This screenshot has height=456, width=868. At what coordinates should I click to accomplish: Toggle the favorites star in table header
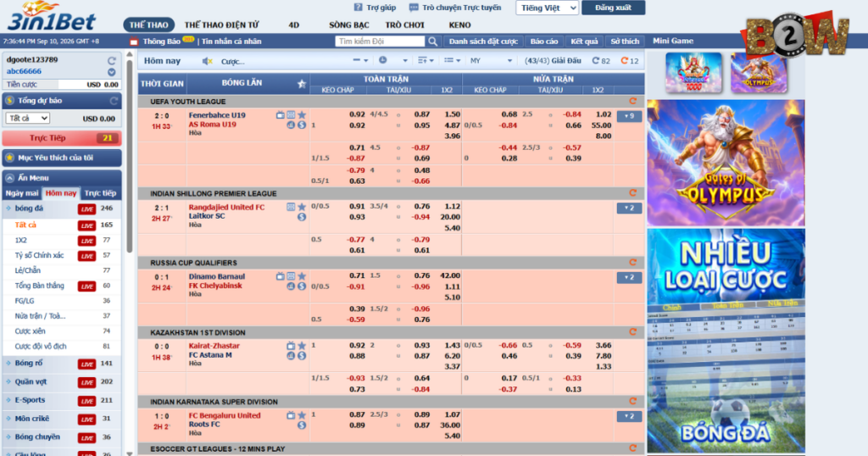coord(302,84)
